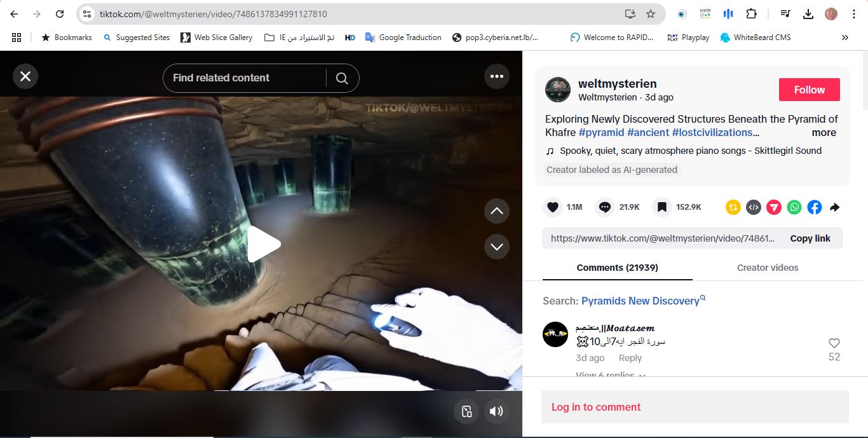Go to next video with down chevron
868x438 pixels.
pos(496,247)
